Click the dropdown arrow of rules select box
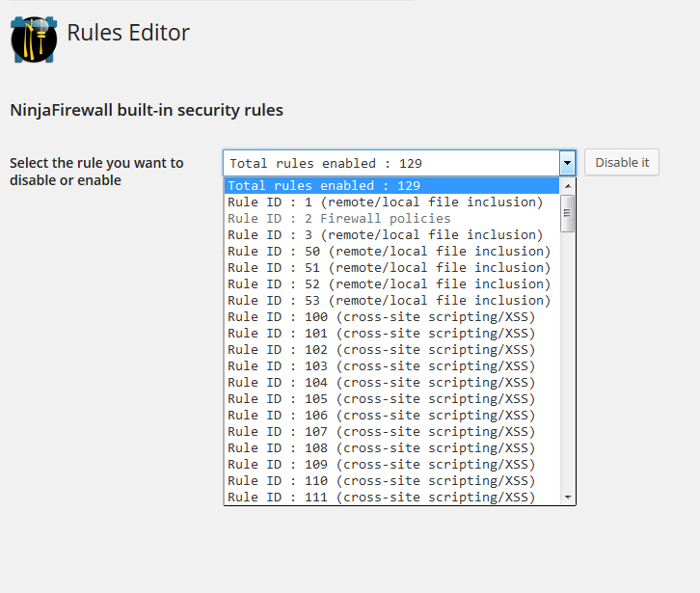 [567, 163]
